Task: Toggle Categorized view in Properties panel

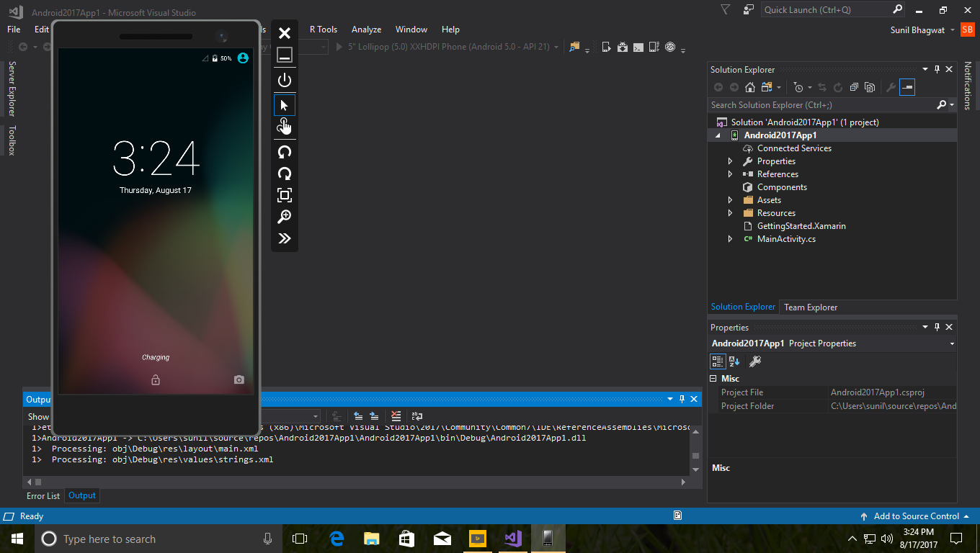Action: tap(718, 361)
